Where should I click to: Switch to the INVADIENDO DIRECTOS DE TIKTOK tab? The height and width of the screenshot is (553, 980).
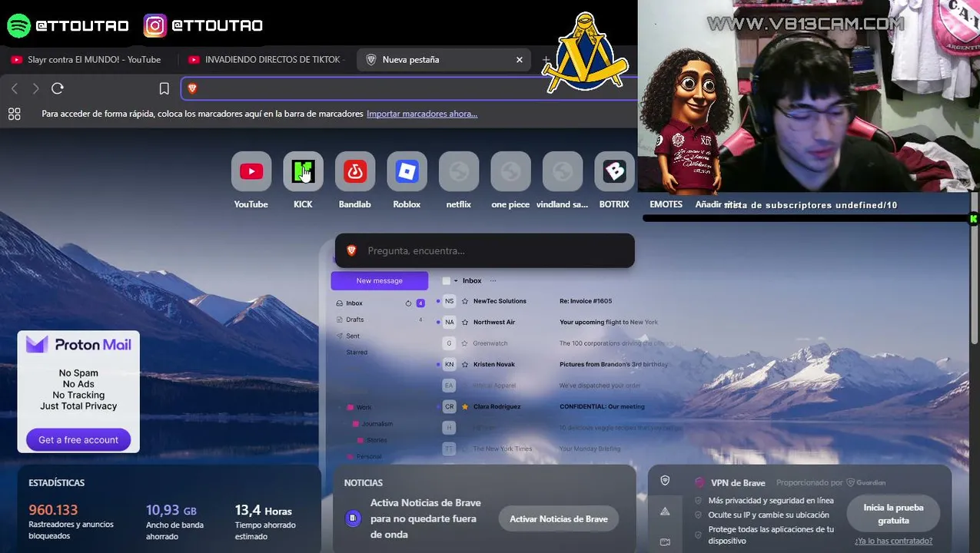[266, 60]
